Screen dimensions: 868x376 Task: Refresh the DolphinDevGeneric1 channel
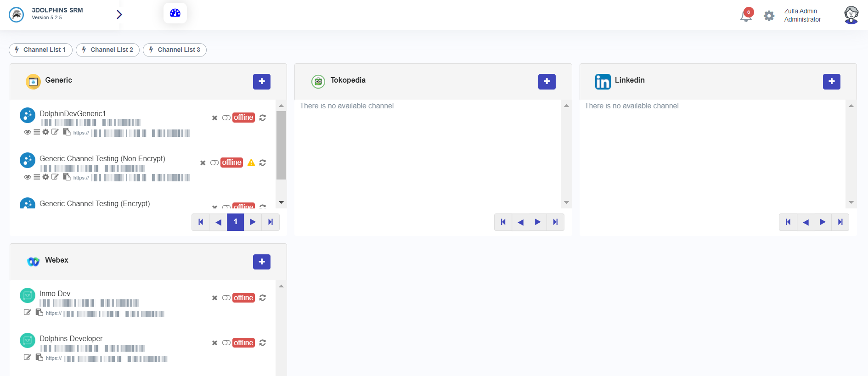(x=263, y=118)
